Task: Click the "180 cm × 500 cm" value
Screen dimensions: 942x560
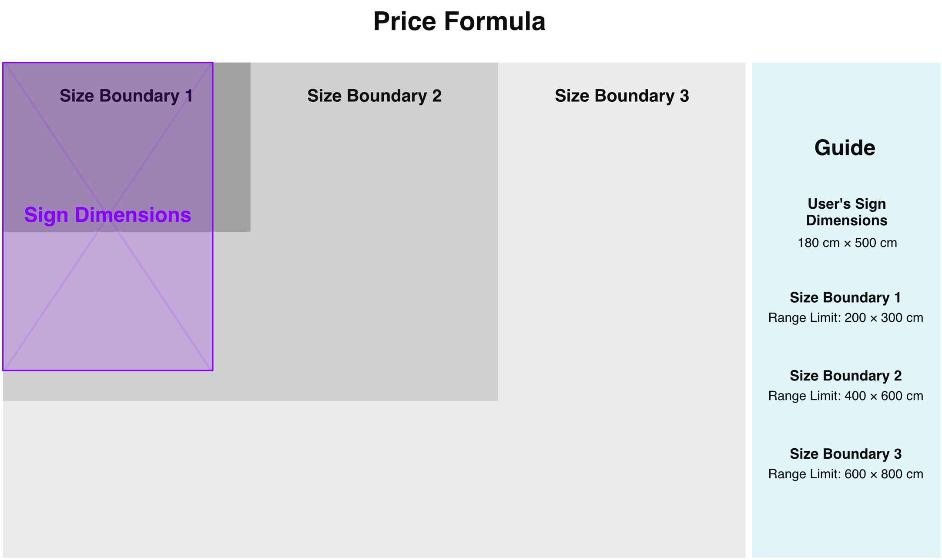Action: pyautogui.click(x=847, y=243)
